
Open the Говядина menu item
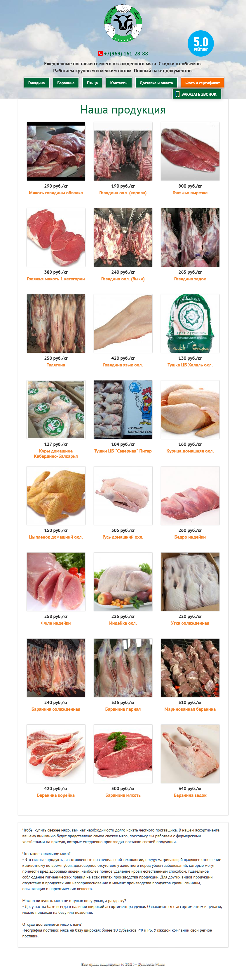point(36,83)
